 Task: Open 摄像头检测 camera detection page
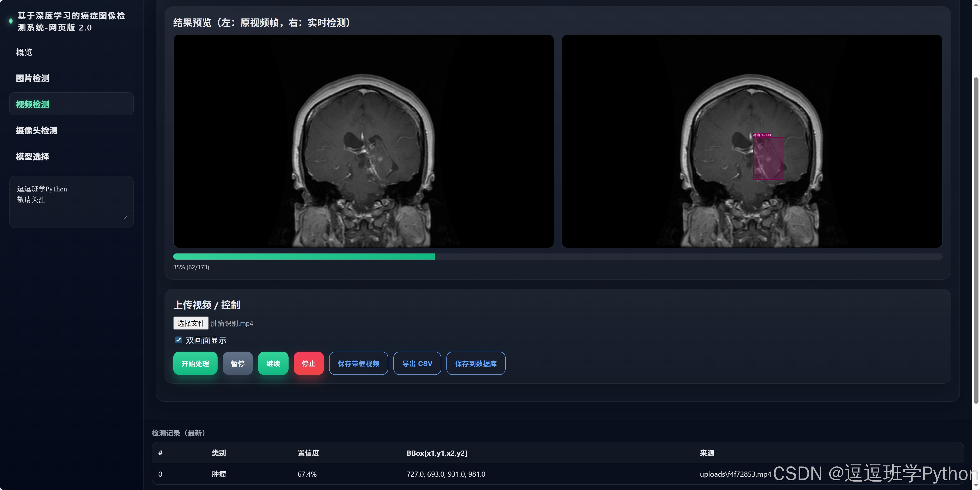pyautogui.click(x=37, y=130)
